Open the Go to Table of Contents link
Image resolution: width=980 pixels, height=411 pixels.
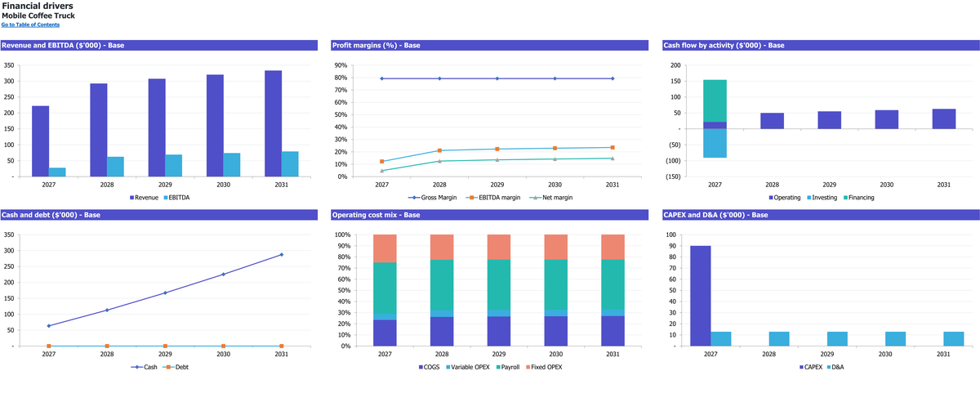click(x=30, y=25)
